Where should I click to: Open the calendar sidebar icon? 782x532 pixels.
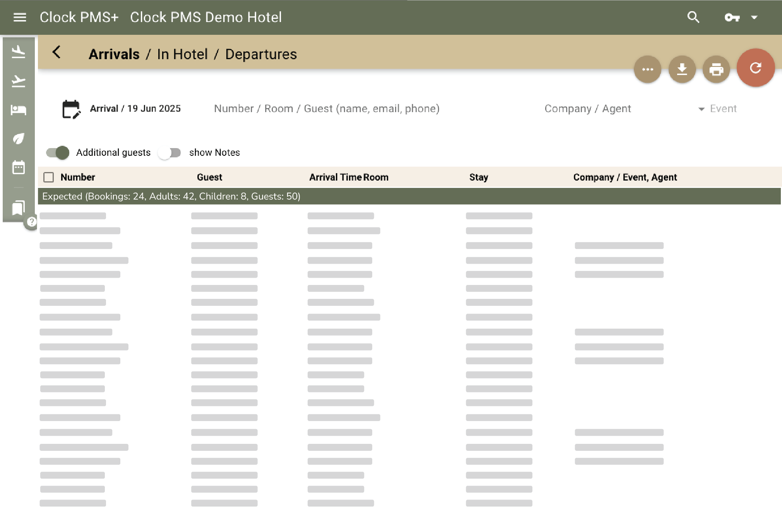[18, 167]
